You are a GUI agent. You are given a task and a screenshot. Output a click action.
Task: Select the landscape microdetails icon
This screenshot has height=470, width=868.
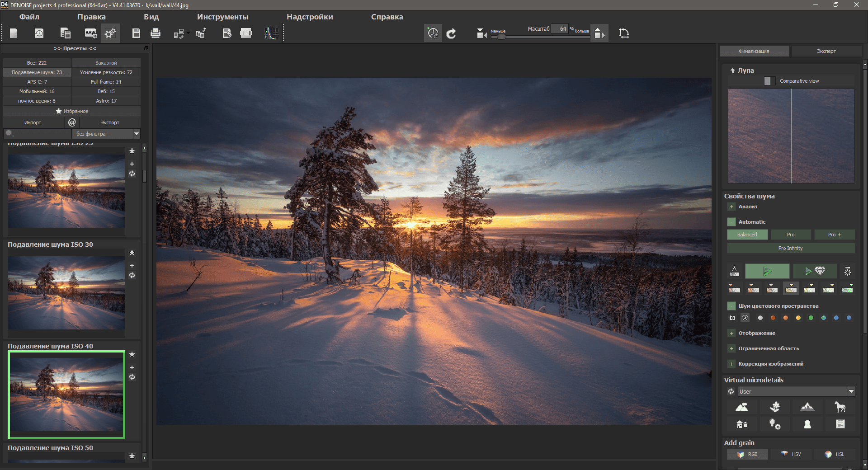742,407
